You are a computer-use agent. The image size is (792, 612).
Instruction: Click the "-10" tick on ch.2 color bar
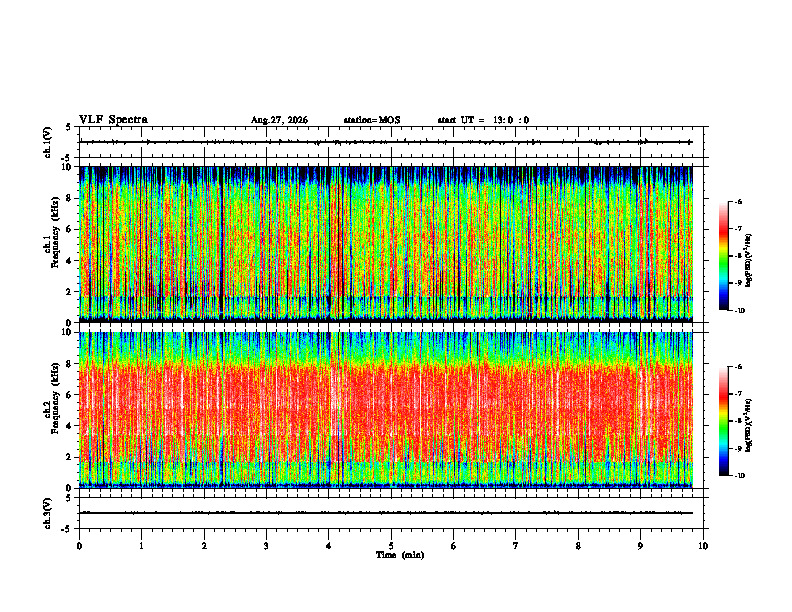tap(739, 476)
